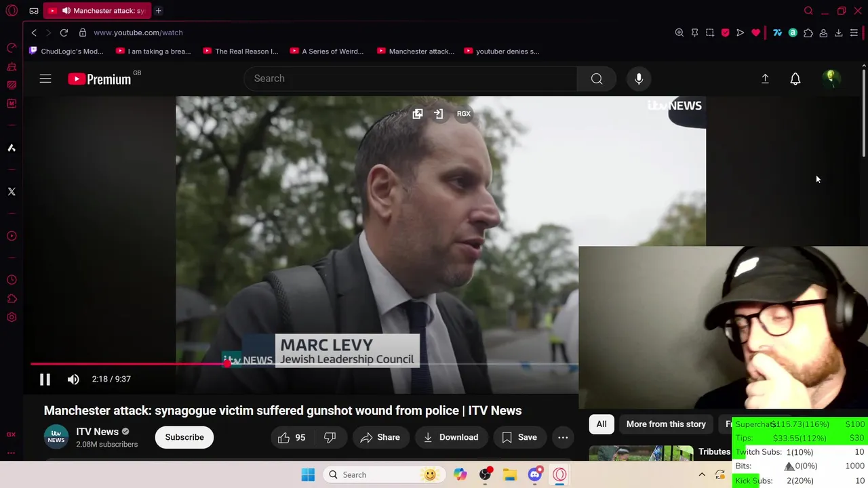The image size is (868, 488).
Task: Seek using the red video progress bar
Action: coord(304,364)
